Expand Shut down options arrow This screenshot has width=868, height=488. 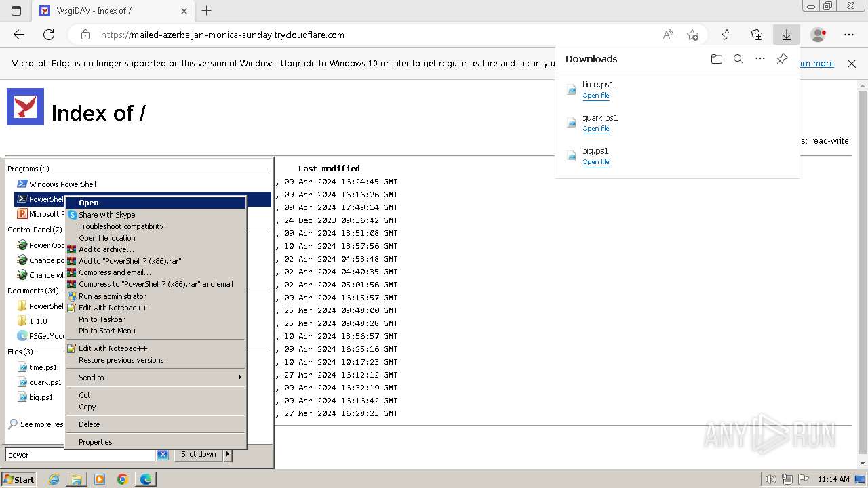[228, 455]
